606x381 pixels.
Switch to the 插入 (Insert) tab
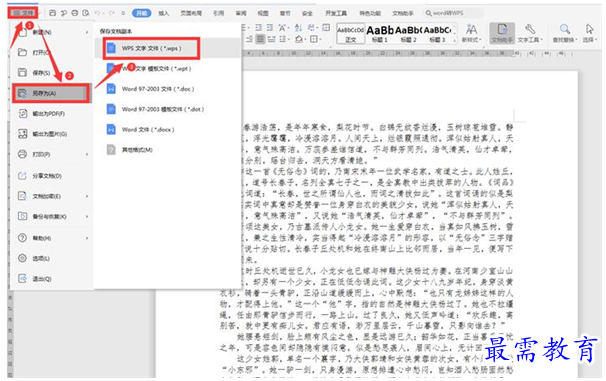point(163,13)
